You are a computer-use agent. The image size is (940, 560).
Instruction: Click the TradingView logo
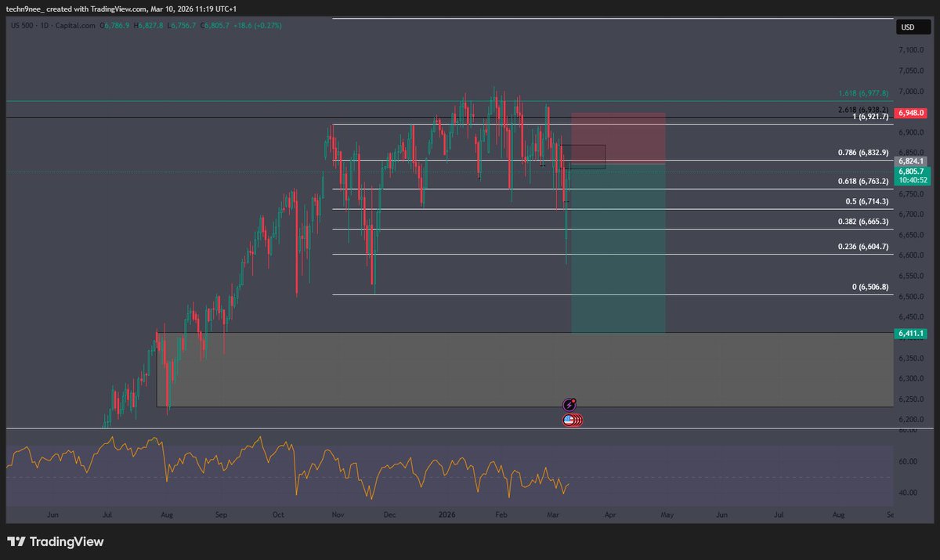tap(56, 542)
